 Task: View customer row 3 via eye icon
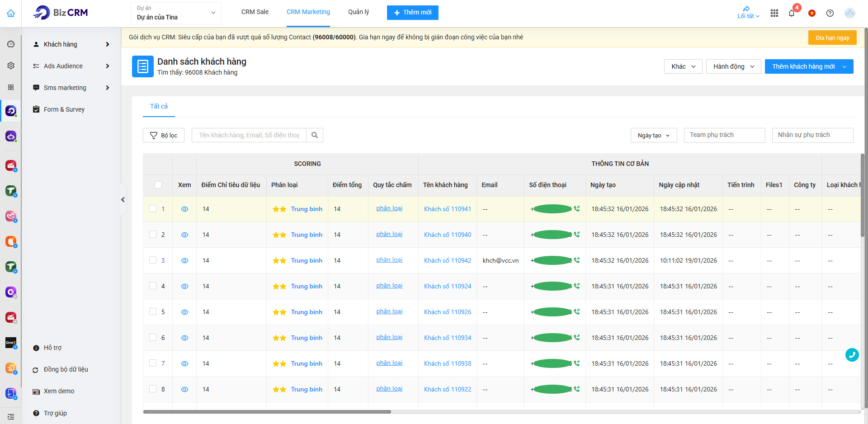pyautogui.click(x=184, y=261)
